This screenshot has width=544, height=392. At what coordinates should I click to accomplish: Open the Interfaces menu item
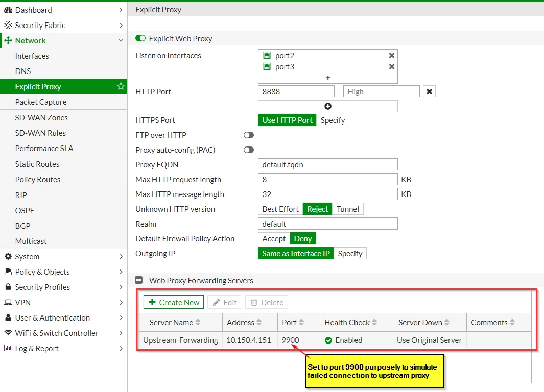coord(64,56)
